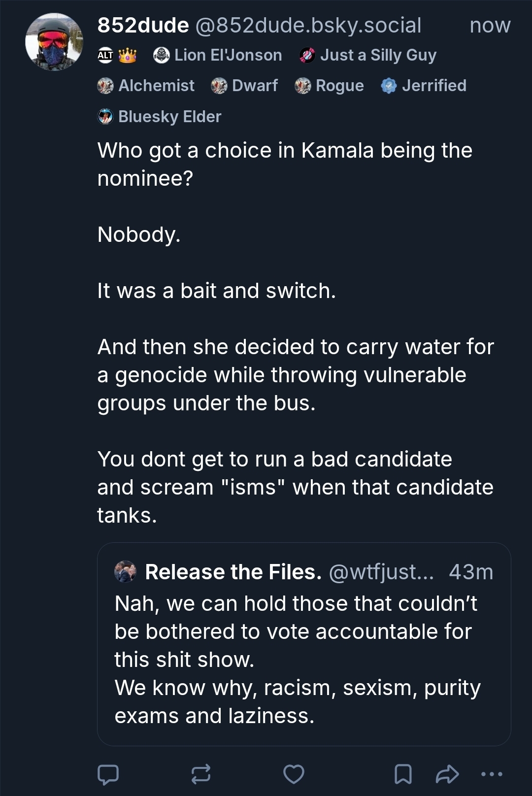Click the crown emoji label
Viewport: 532px width, 796px height.
pos(128,55)
